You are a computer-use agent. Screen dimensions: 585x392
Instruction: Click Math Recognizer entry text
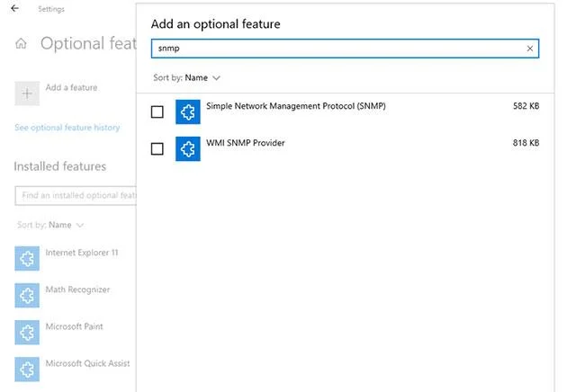[x=77, y=290]
